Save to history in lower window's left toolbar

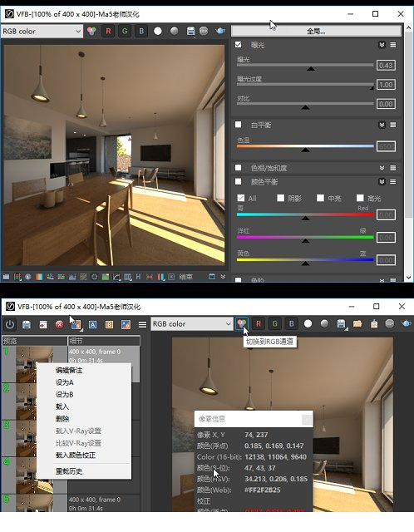[x=27, y=324]
